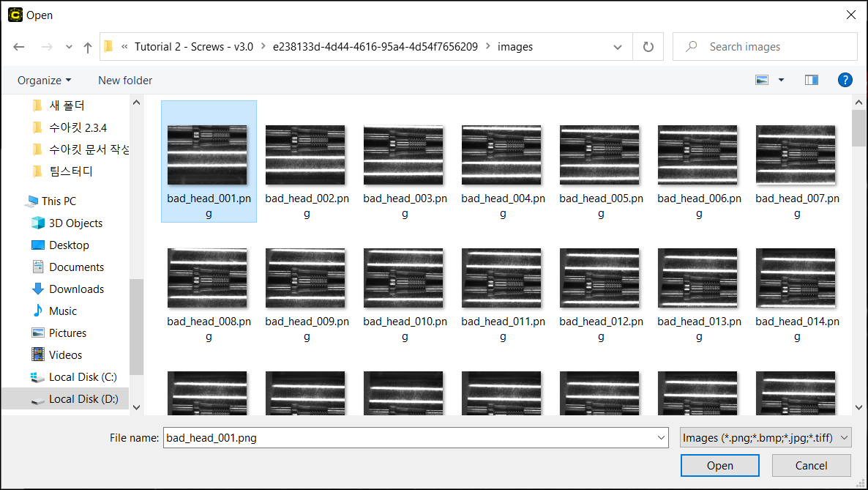Select the 3D Objects folder icon

[38, 223]
